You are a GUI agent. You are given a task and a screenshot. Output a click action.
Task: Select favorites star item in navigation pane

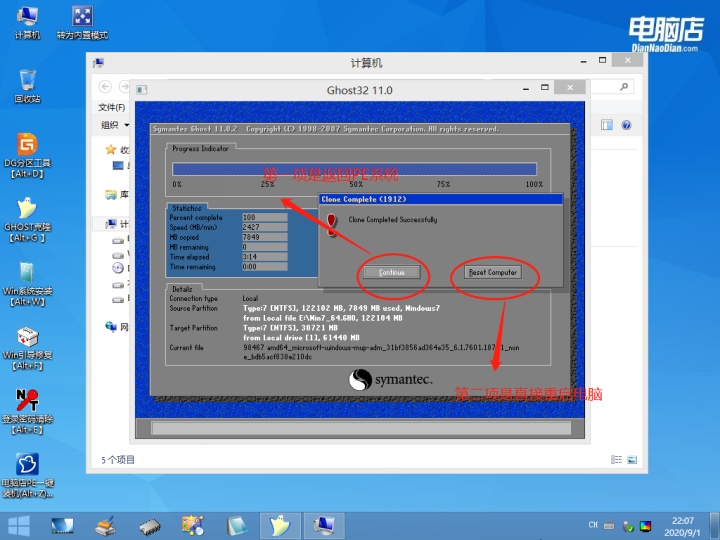pyautogui.click(x=117, y=150)
